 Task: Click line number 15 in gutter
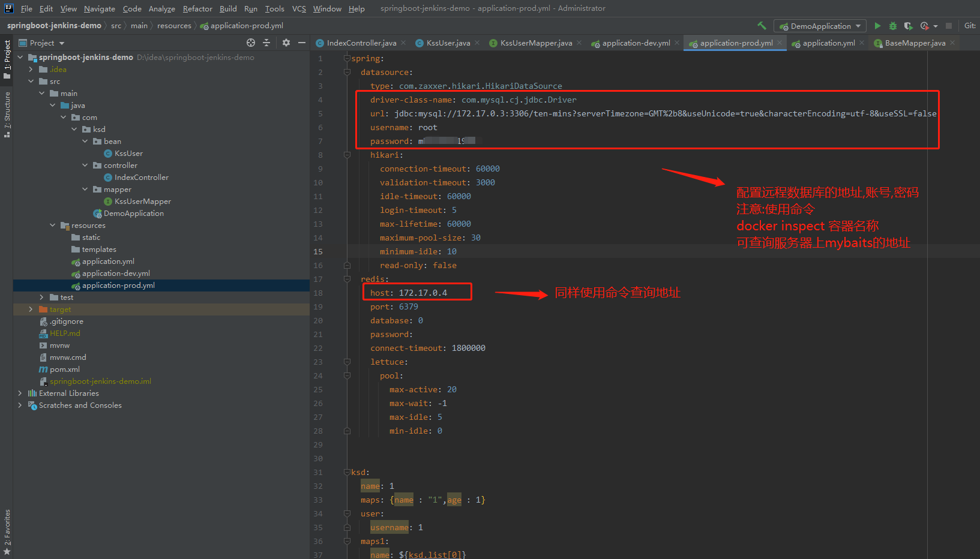click(318, 251)
